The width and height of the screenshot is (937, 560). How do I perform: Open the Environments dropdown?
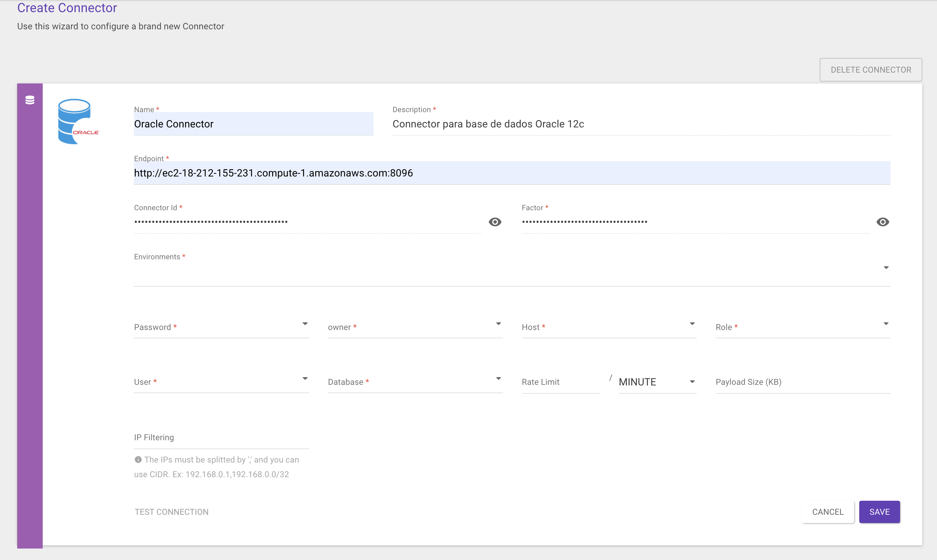click(x=886, y=267)
